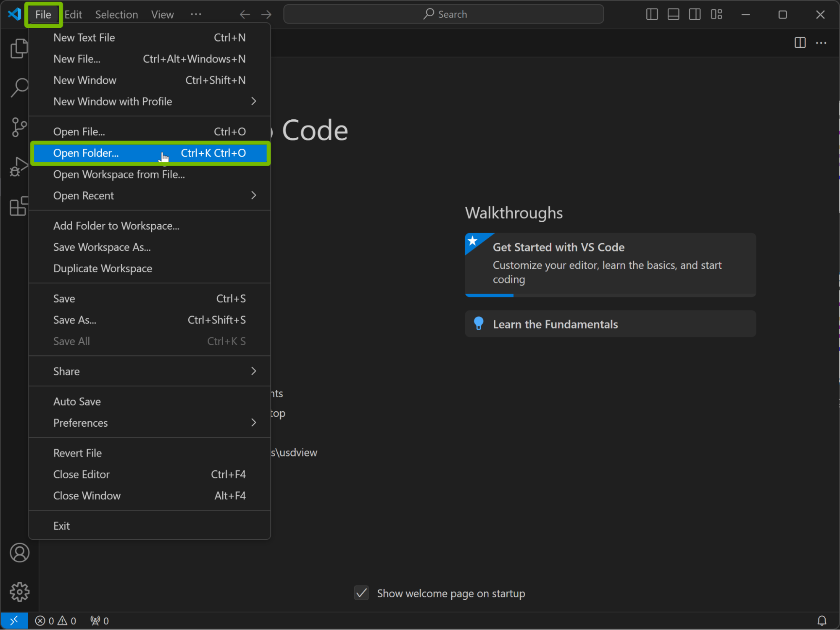This screenshot has width=840, height=630.
Task: Choose Save Workspace As...
Action: pyautogui.click(x=150, y=247)
